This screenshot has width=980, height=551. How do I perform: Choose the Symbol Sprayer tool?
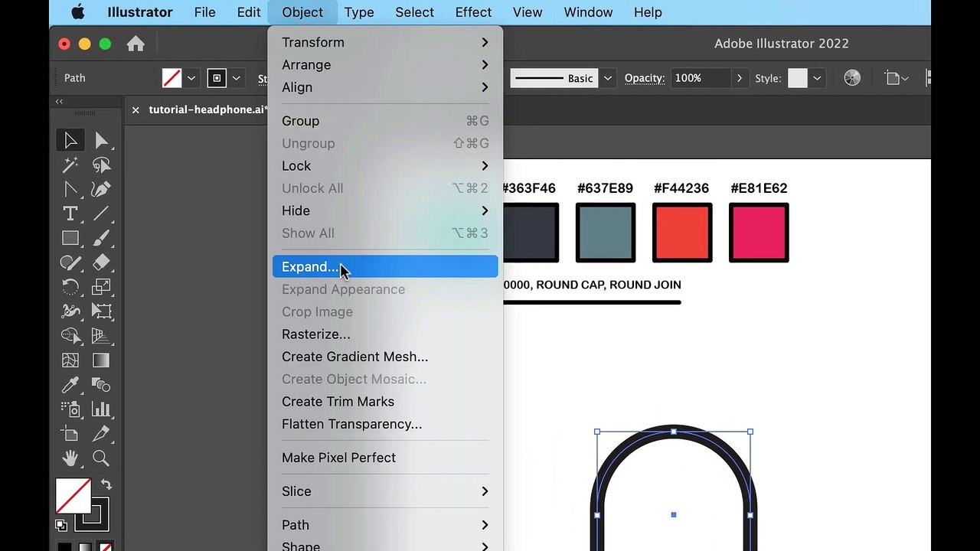click(x=70, y=409)
